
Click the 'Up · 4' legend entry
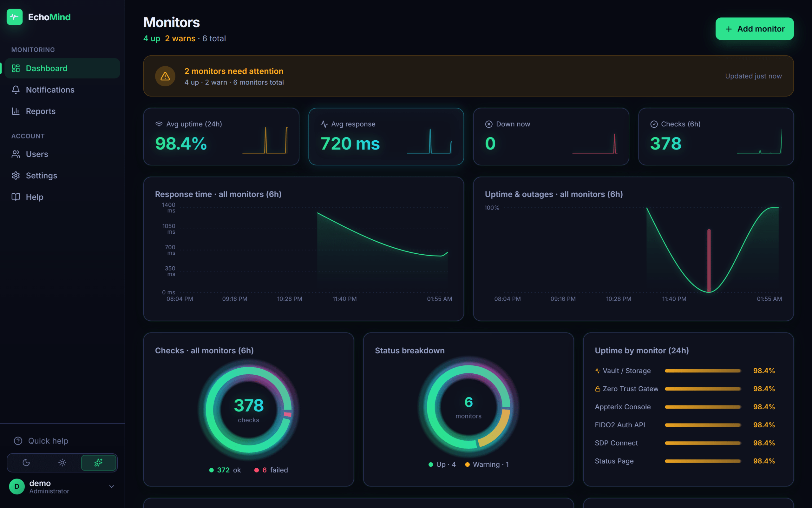click(x=442, y=464)
